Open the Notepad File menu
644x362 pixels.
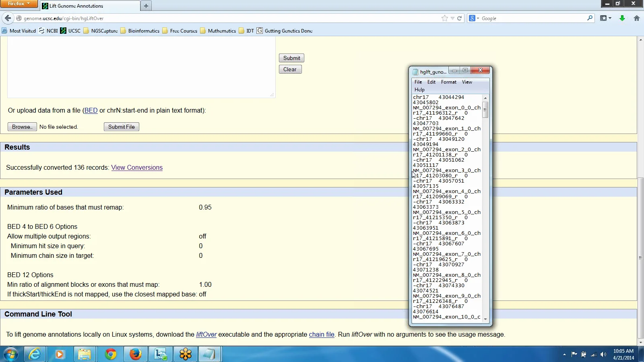418,82
